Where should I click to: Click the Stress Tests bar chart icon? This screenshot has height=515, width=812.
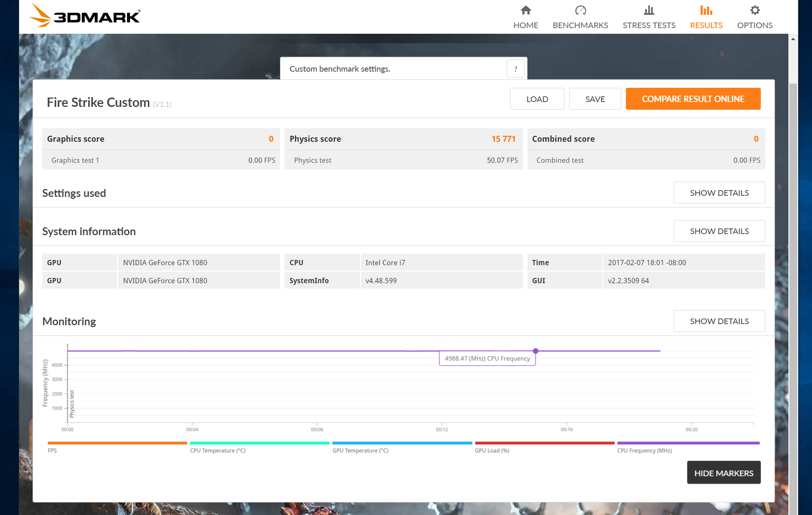click(x=649, y=10)
